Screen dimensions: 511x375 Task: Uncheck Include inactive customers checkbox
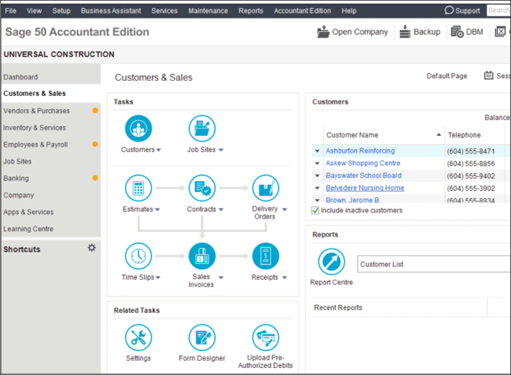coord(315,210)
